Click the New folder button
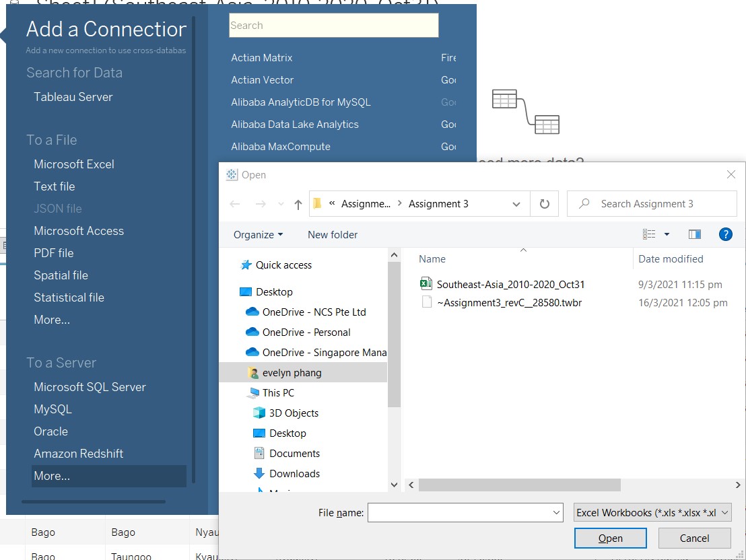Image resolution: width=746 pixels, height=560 pixels. (x=333, y=235)
